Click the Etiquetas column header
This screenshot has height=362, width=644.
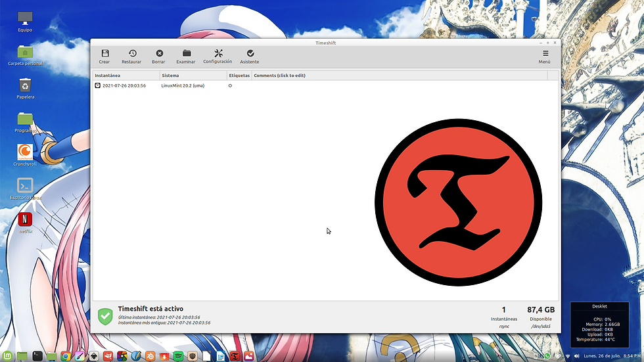239,76
